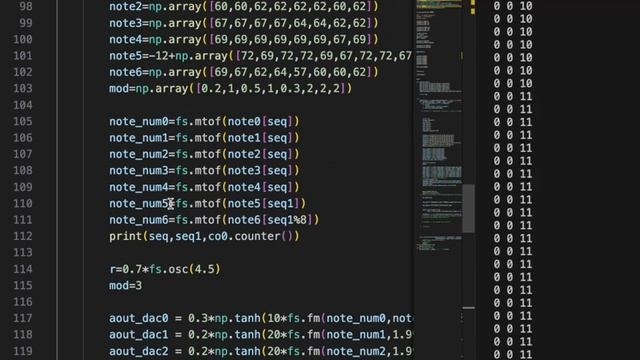640x360 pixels.
Task: Place cursor in the note3=np.array line
Action: (244, 23)
